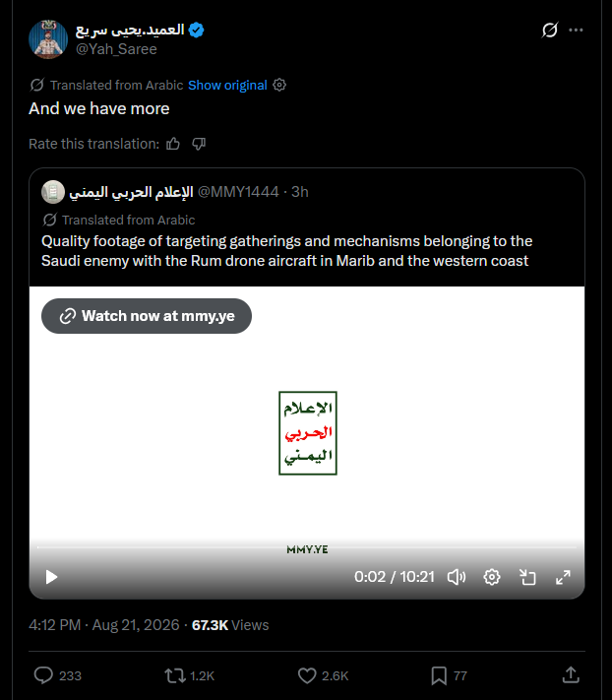Rate translation with thumbs up
Screen dimensions: 612x700
coord(173,144)
